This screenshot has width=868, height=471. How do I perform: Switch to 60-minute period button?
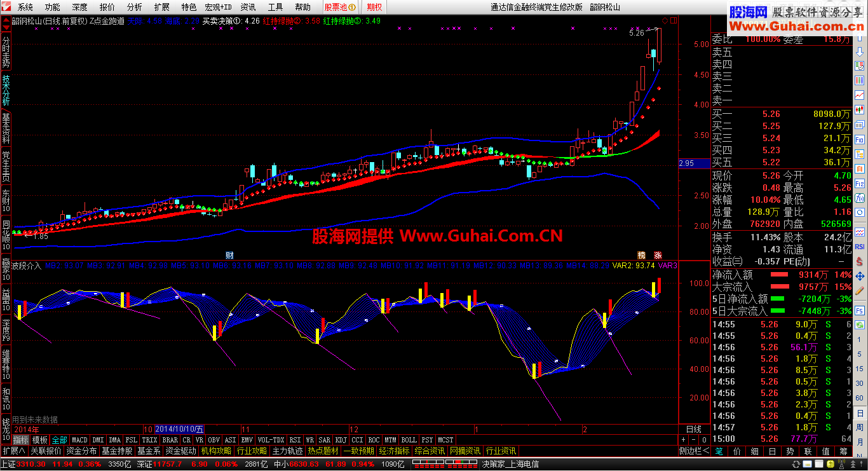(x=859, y=398)
